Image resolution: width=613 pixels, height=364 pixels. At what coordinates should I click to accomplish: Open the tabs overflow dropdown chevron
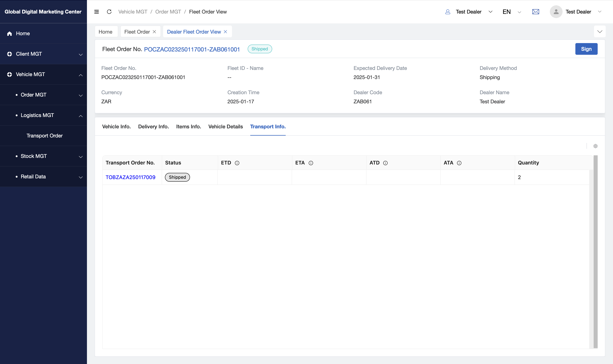599,32
